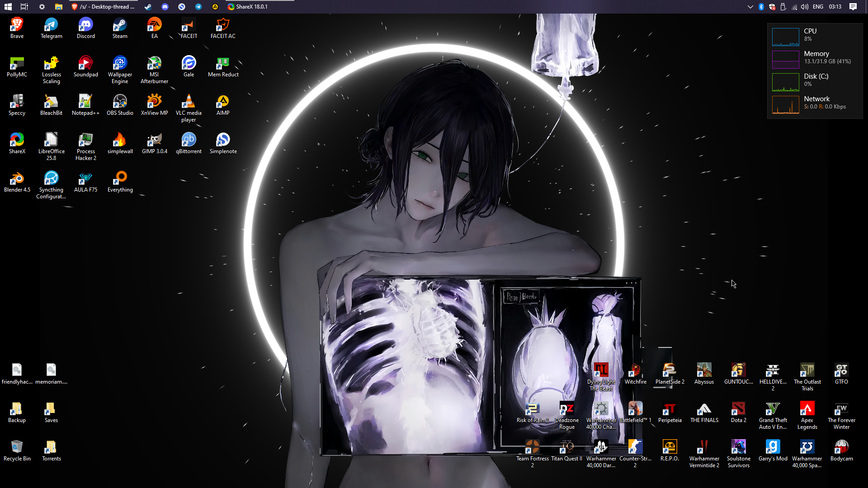Click the 03:13 taskbar clock
This screenshot has width=868, height=488.
(x=835, y=7)
